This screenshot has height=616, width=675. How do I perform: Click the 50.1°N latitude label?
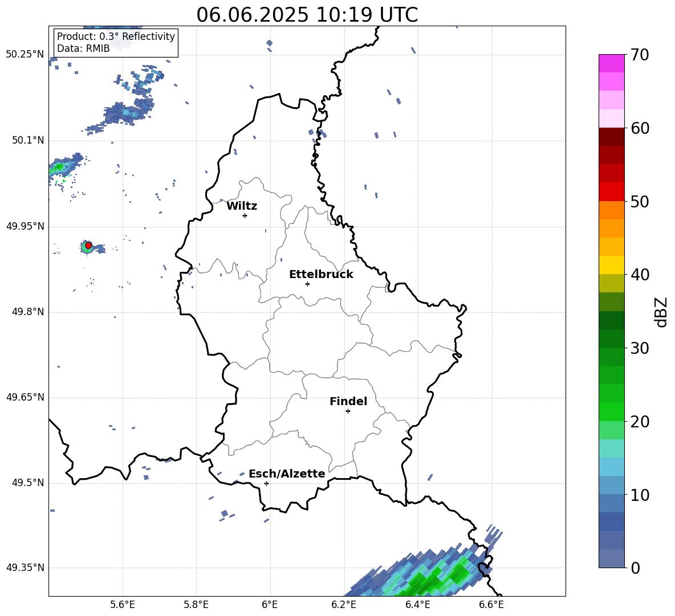[x=28, y=140]
